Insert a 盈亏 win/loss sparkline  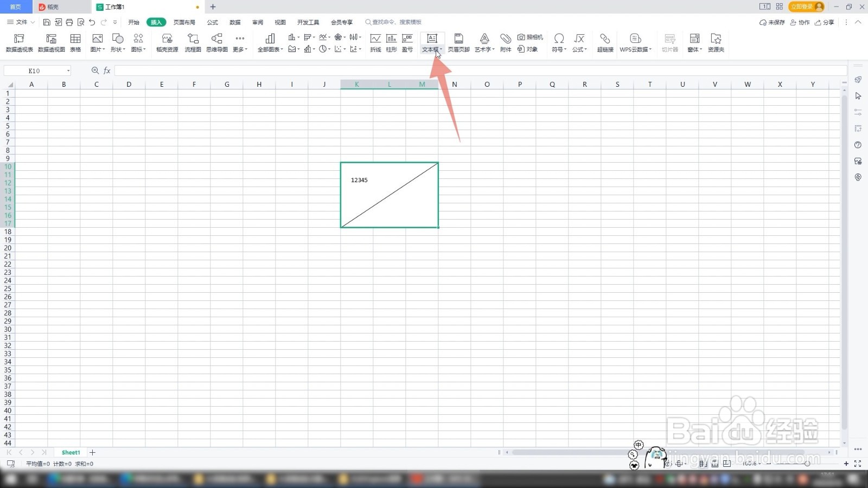tap(407, 43)
